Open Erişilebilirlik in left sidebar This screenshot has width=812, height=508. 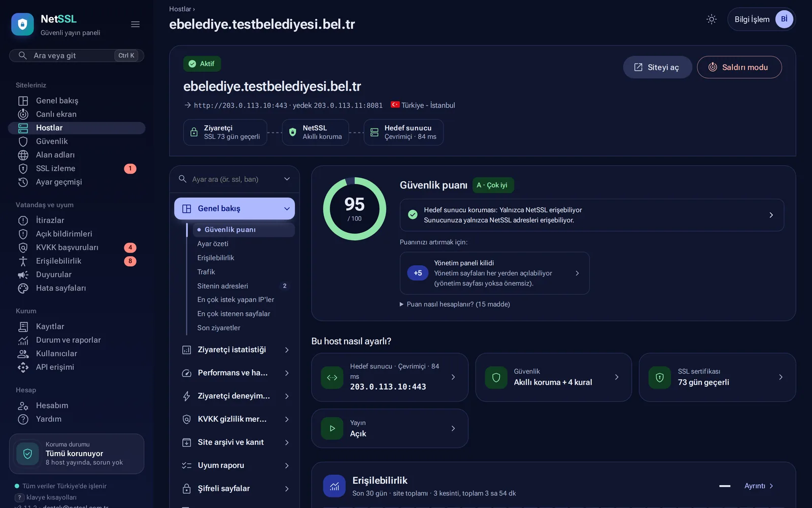coord(77,261)
